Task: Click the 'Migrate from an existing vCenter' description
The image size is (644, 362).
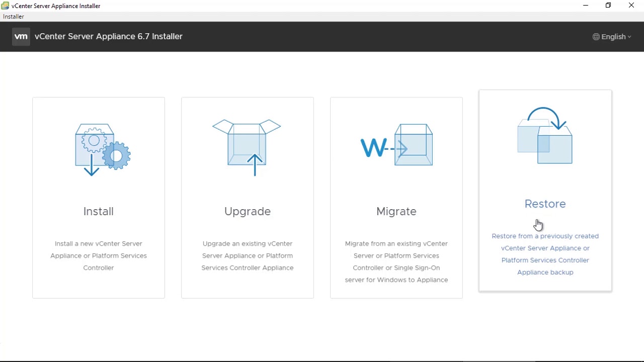Action: [396, 261]
